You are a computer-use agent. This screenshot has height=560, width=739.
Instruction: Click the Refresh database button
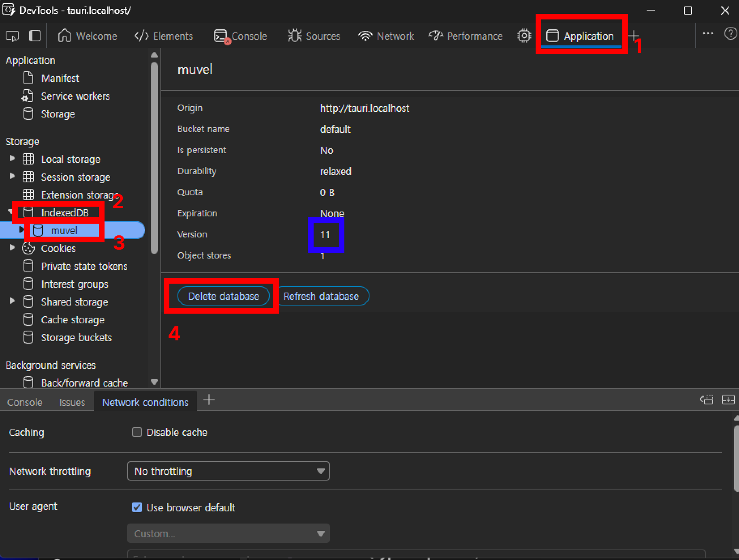coord(321,296)
